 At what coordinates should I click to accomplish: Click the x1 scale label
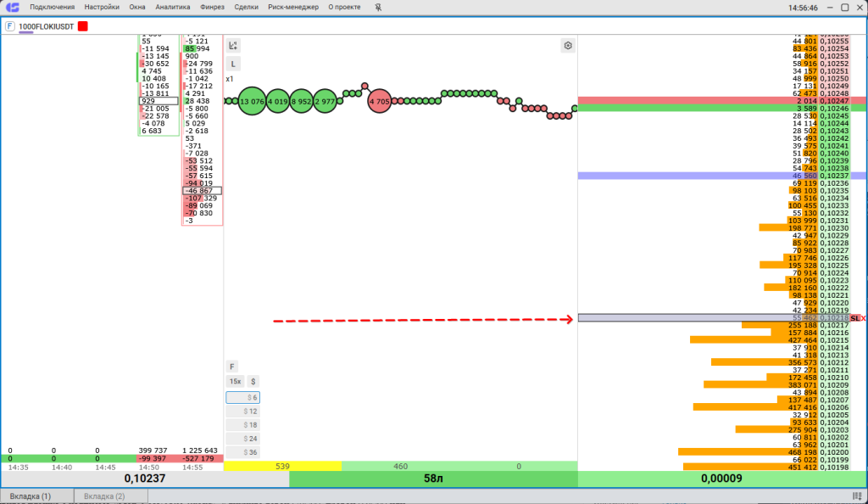[x=230, y=79]
